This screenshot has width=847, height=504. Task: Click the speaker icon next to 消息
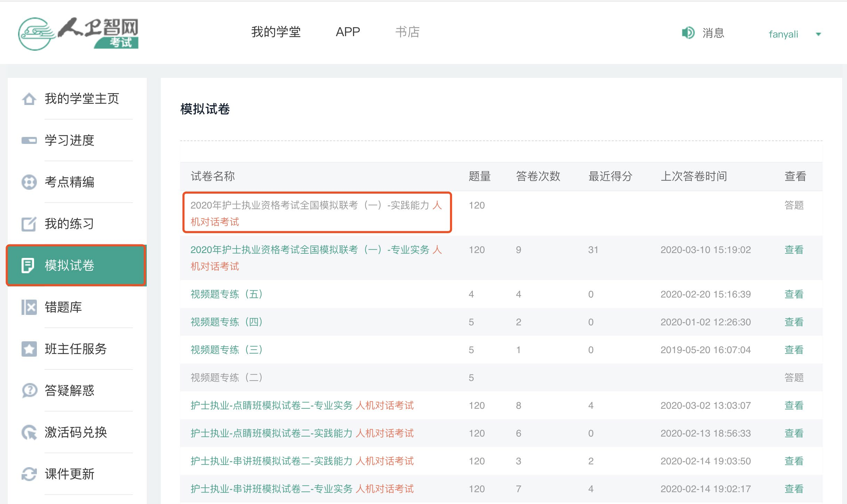[x=687, y=33]
